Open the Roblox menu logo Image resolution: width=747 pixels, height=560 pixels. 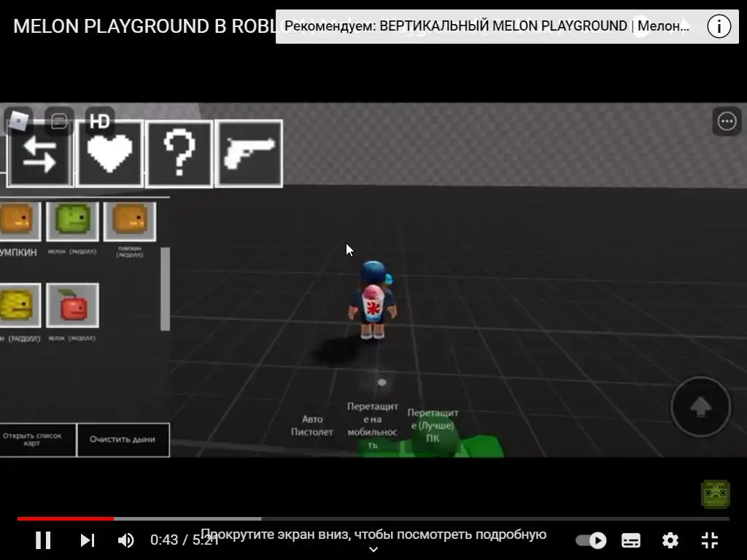(x=18, y=121)
